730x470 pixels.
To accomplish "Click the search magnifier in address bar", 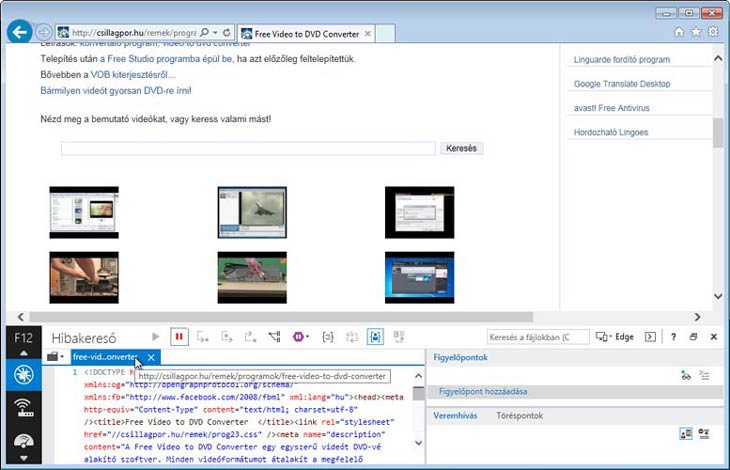I will pos(204,33).
